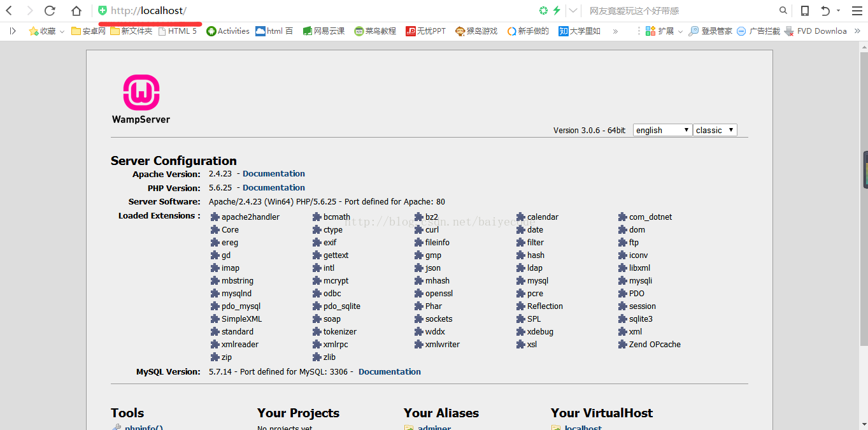Open the classic theme dropdown
This screenshot has height=430, width=868.
715,130
